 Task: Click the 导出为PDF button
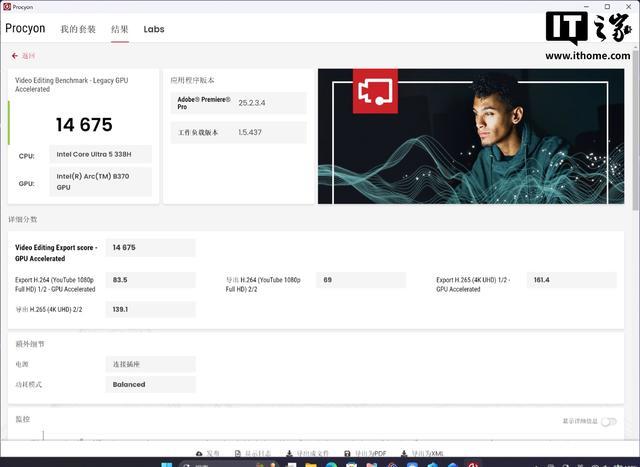tap(365, 454)
